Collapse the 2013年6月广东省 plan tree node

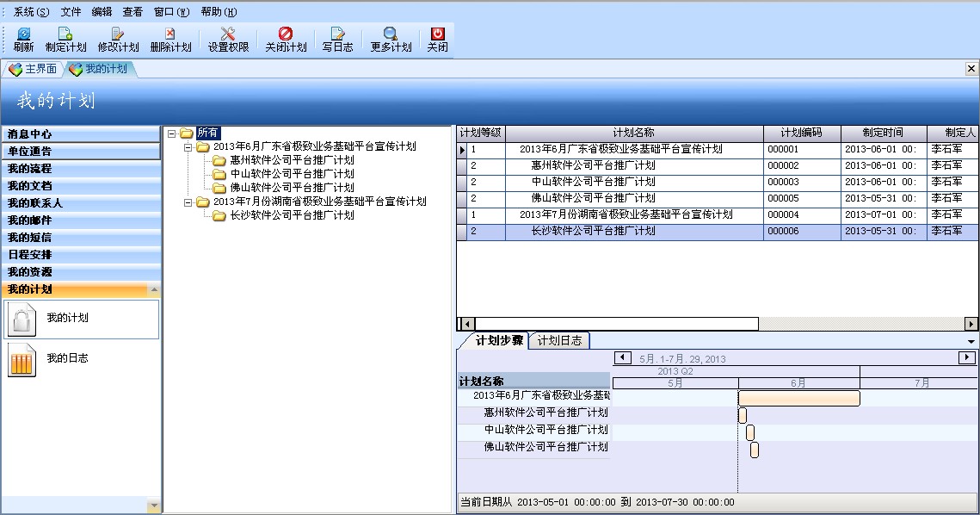coord(188,147)
